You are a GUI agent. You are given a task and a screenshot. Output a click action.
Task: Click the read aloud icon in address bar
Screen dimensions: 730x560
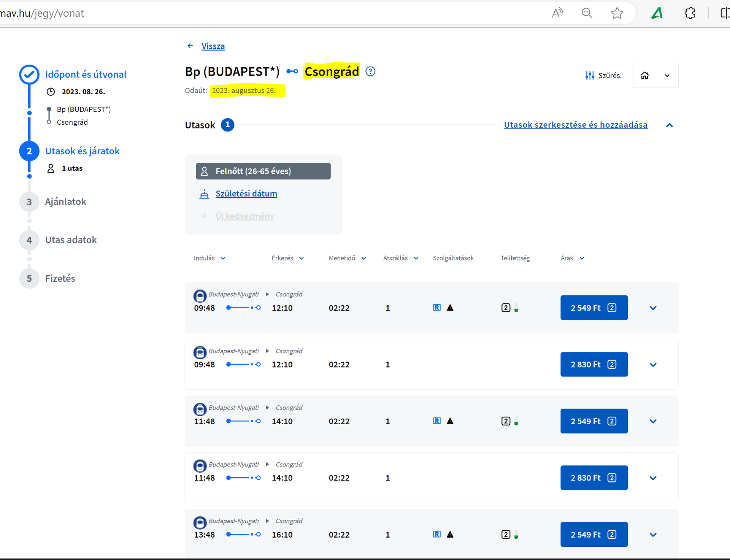pos(557,13)
